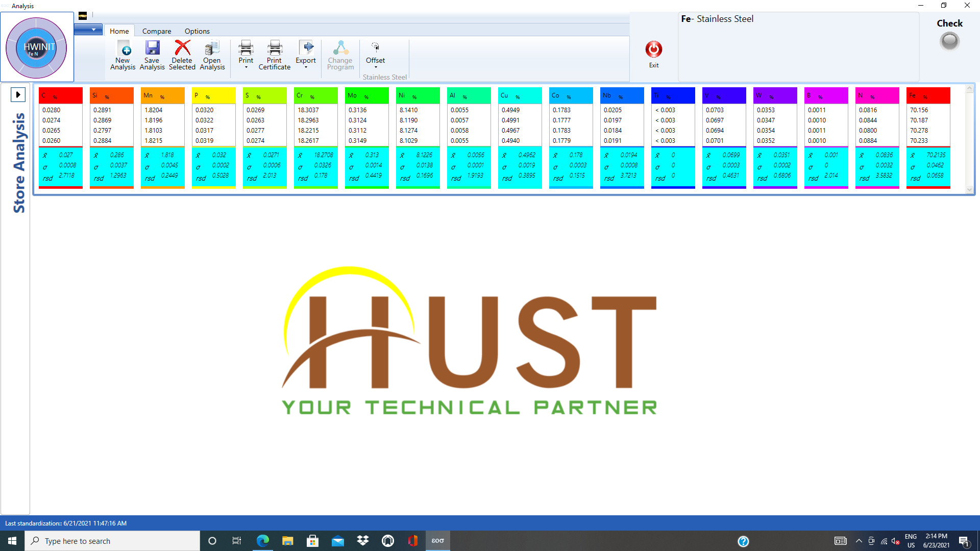Click the Check indicator light
Viewport: 980px width, 551px height.
point(949,41)
